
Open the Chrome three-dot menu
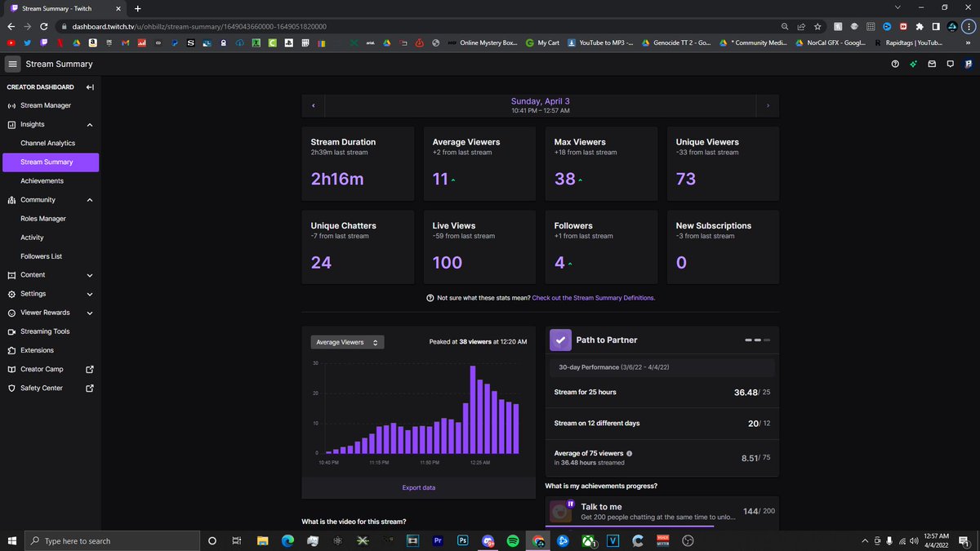pos(969,25)
